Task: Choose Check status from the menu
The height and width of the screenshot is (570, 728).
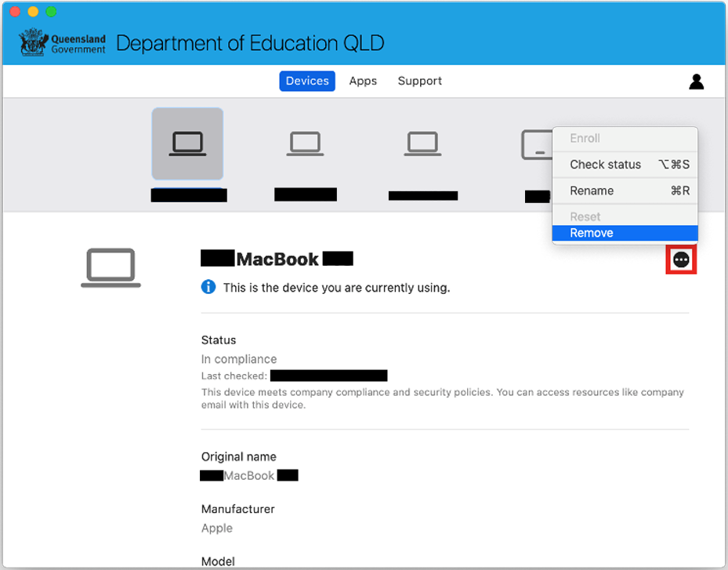Action: pyautogui.click(x=625, y=165)
